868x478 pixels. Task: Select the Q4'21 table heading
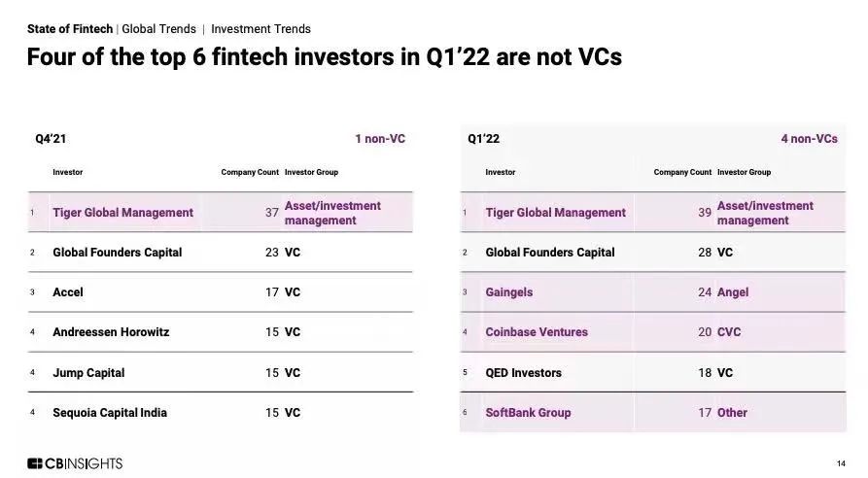[x=51, y=139]
